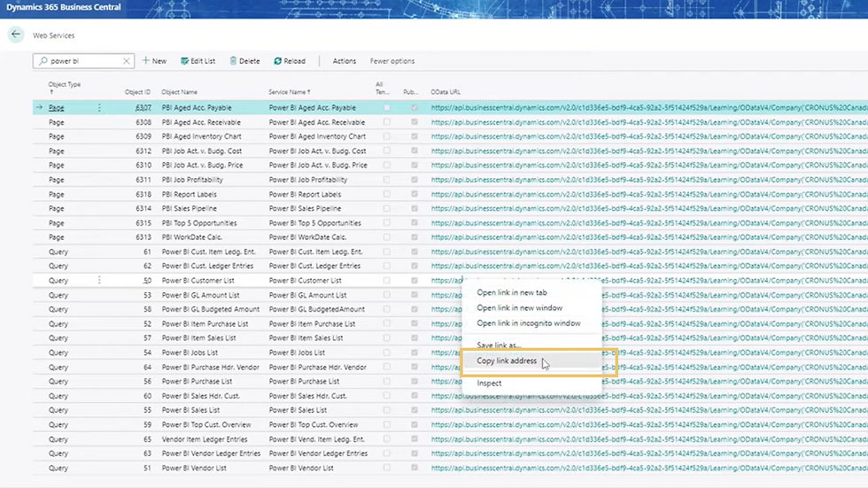Toggle All Tenants for PBI Aged Acc. Payable
868x488 pixels.
[386, 107]
